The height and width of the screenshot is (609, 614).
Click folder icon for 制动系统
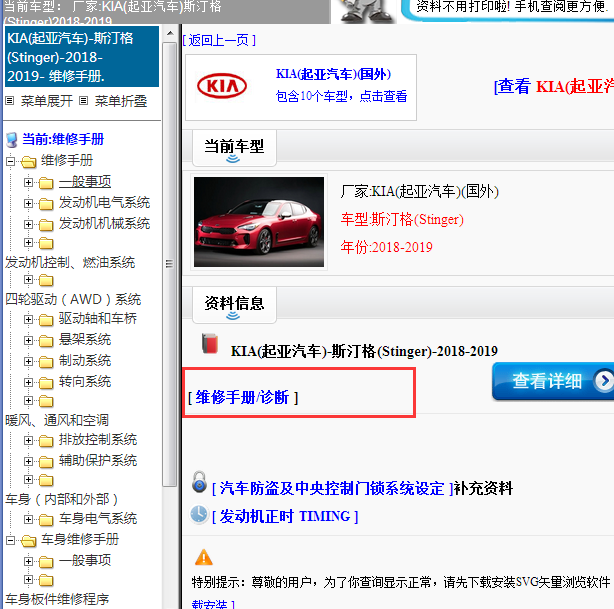tap(46, 362)
